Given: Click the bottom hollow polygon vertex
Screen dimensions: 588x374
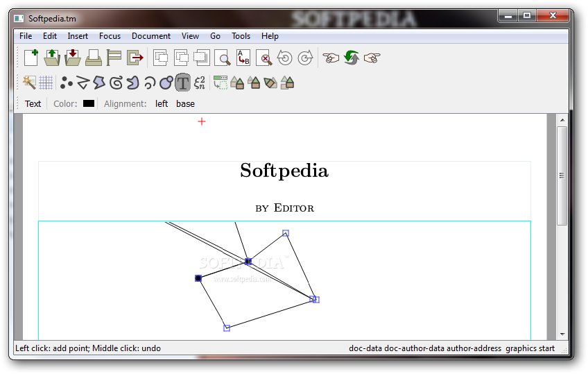Looking at the screenshot, I should point(227,328).
